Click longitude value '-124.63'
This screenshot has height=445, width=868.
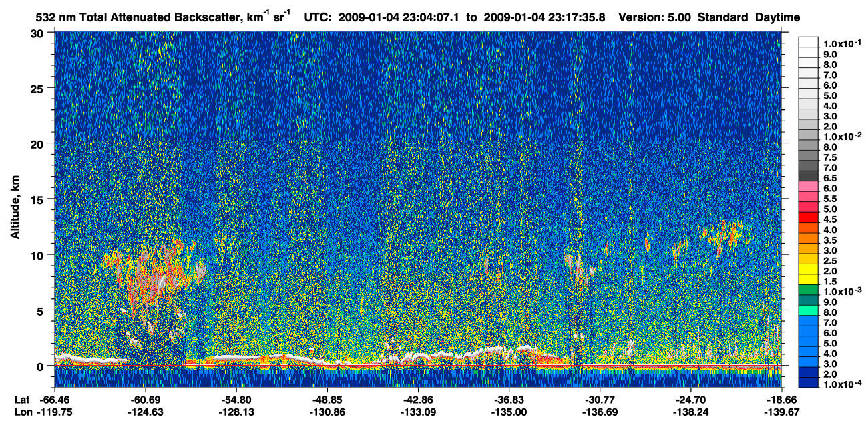(146, 412)
